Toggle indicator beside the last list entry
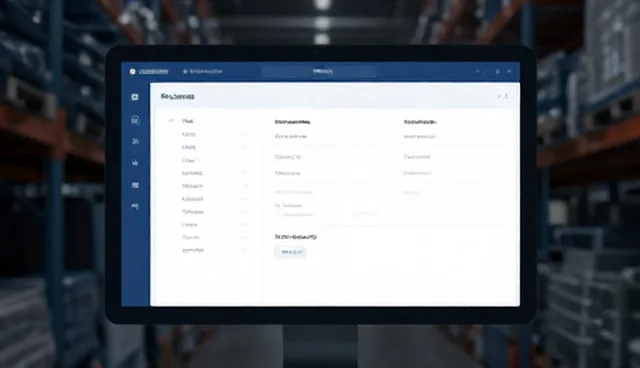Image resolution: width=640 pixels, height=368 pixels. [x=244, y=250]
